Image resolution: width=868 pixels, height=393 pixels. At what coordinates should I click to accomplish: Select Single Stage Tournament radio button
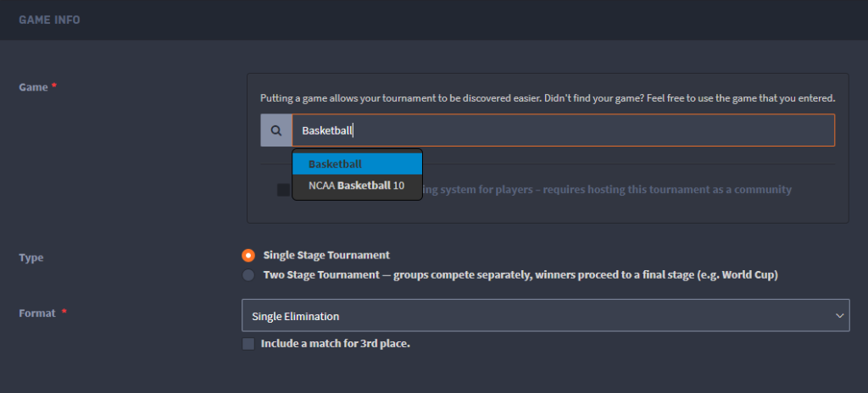click(248, 256)
